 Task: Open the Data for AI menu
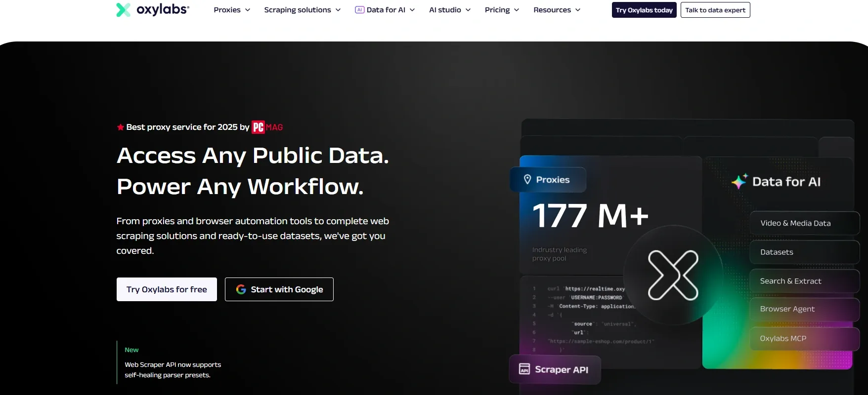click(385, 10)
